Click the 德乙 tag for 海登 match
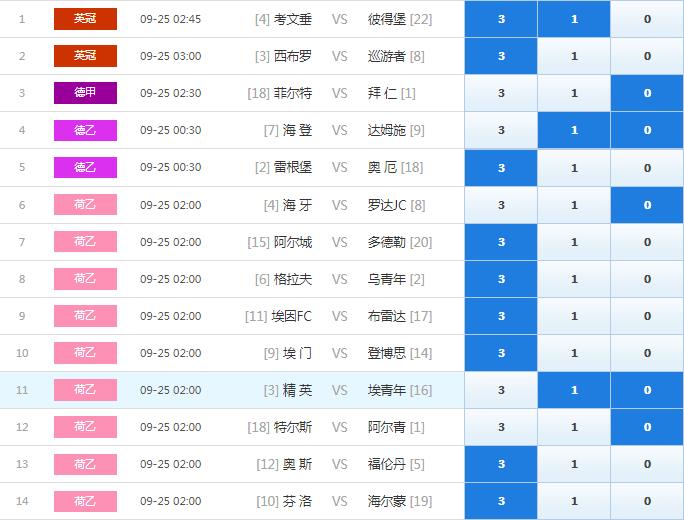The height and width of the screenshot is (520, 684). (85, 130)
